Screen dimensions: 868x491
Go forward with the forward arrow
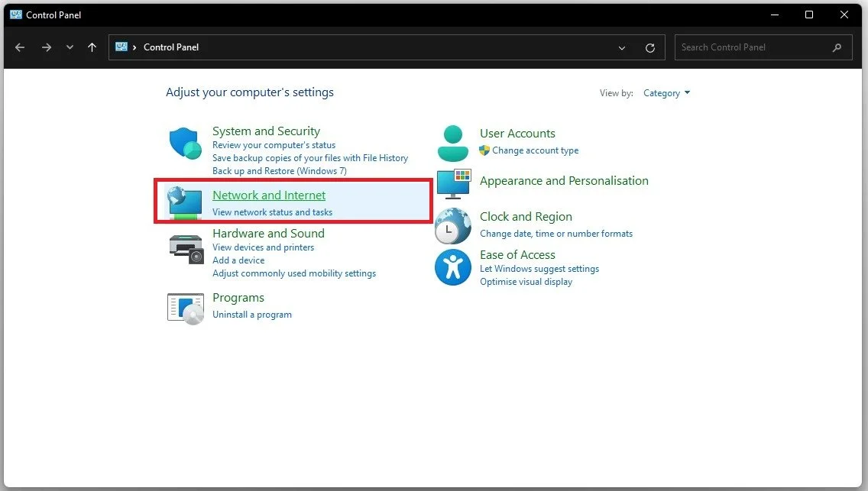pyautogui.click(x=47, y=47)
